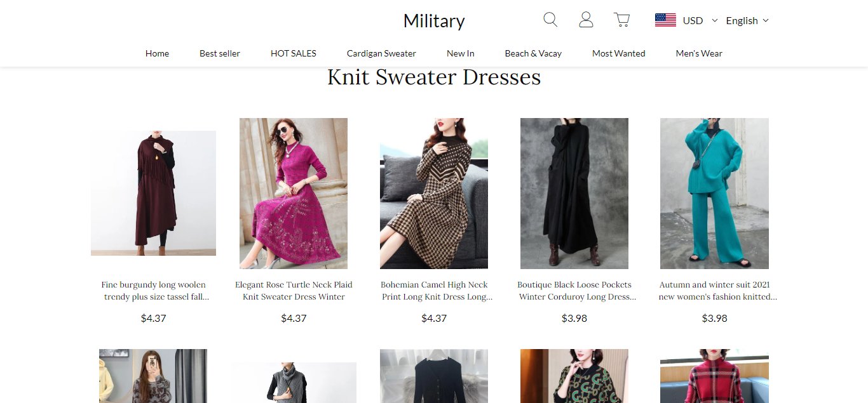
Task: Open the Beach & Vacay category
Action: [533, 53]
